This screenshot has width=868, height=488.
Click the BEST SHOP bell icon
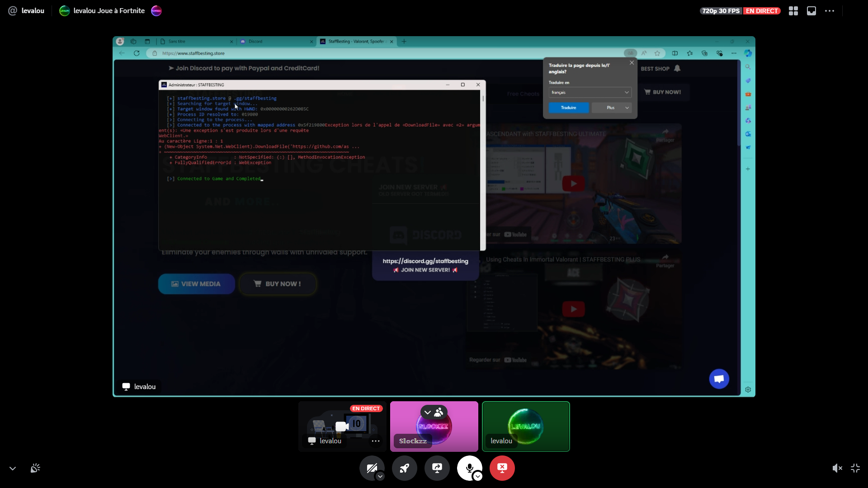(677, 68)
